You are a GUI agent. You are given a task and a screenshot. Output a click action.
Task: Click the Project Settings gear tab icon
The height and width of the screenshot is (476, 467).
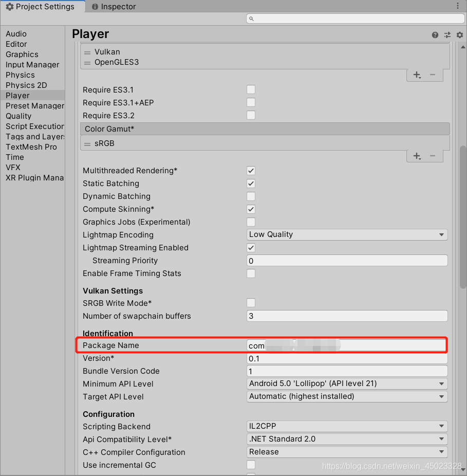[x=10, y=6]
